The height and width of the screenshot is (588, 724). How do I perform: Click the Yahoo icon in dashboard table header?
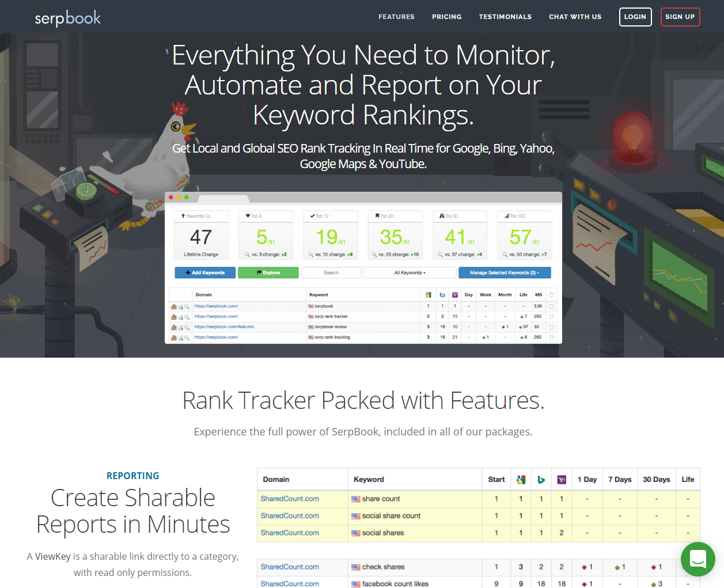click(x=455, y=295)
